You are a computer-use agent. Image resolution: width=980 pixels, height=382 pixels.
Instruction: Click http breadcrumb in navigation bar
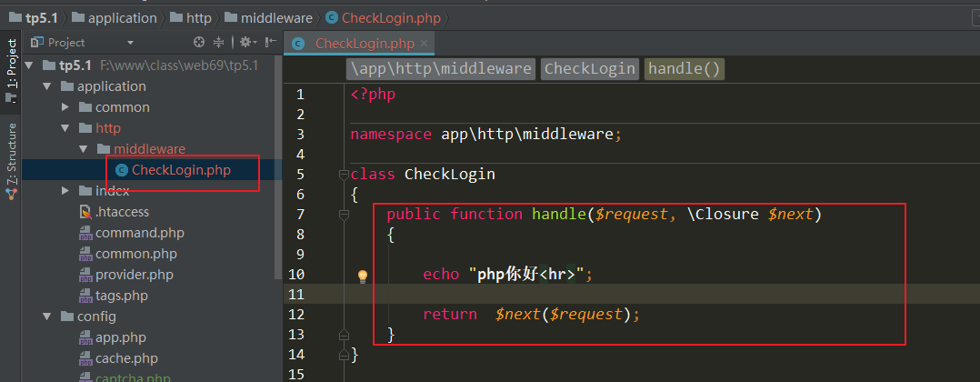(191, 18)
